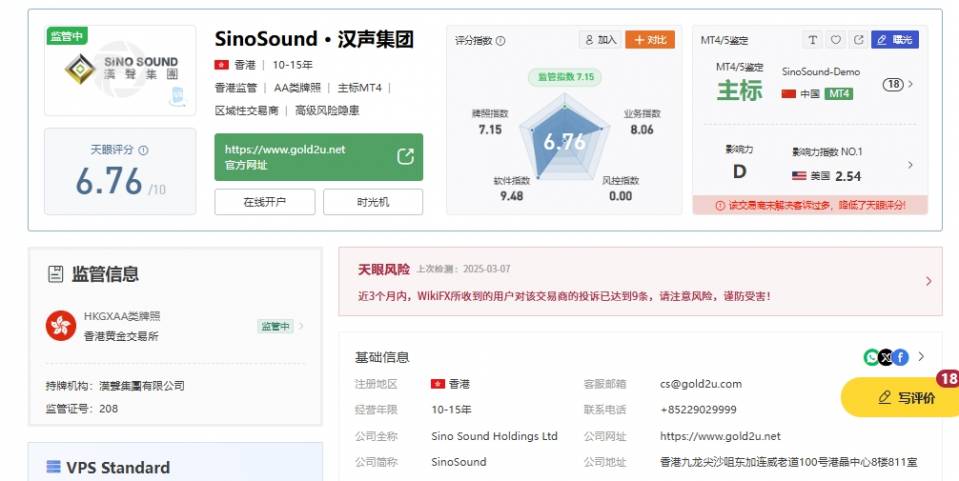
Task: Click the 软件指数 9.48 value
Action: 511,196
